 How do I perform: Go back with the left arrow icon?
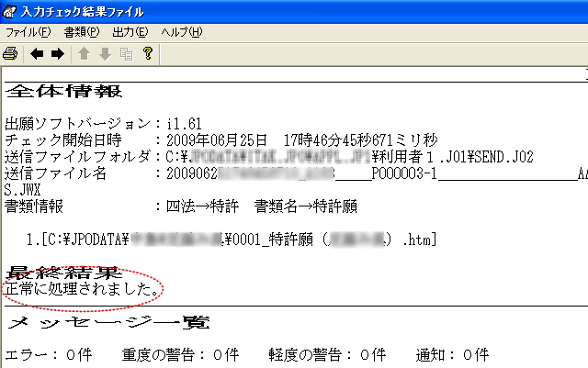point(37,54)
